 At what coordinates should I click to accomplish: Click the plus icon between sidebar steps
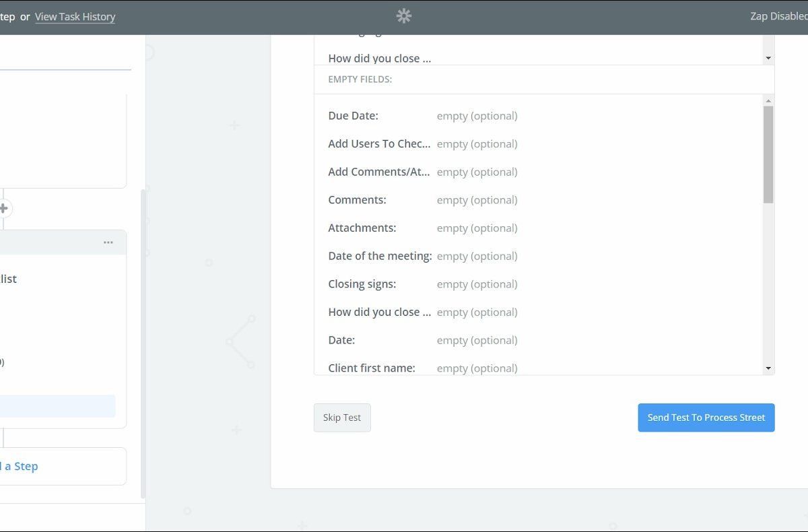(x=3, y=209)
